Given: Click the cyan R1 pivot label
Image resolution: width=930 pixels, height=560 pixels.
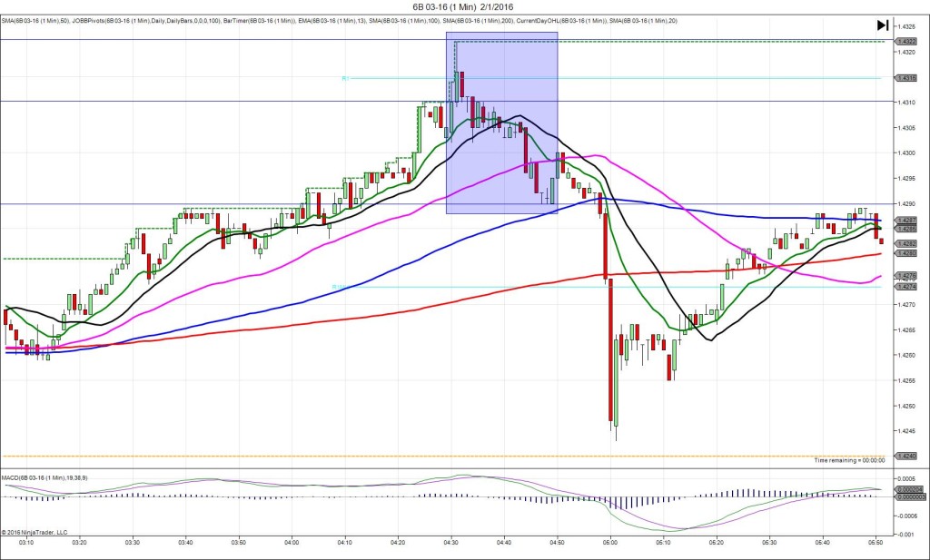Looking at the screenshot, I should coord(345,78).
